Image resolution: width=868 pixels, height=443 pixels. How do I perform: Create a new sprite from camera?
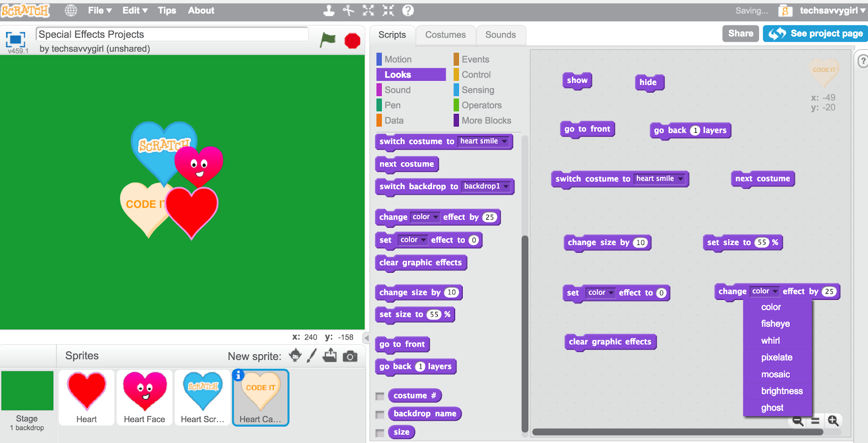coord(350,356)
